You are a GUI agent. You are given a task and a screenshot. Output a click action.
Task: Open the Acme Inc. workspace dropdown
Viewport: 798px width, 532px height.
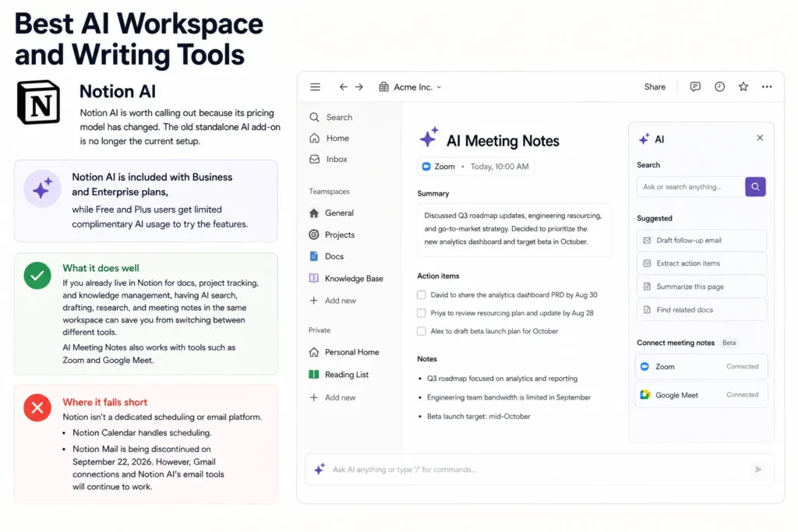[410, 87]
